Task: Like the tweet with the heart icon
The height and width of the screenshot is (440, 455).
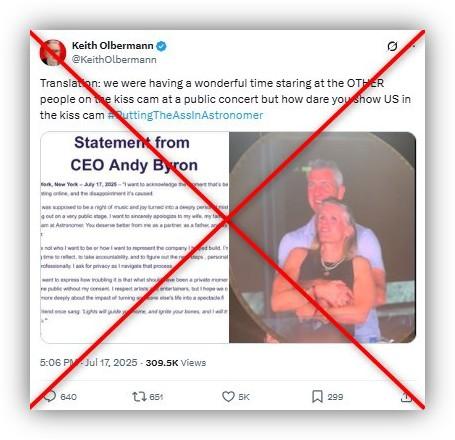Action: click(228, 397)
